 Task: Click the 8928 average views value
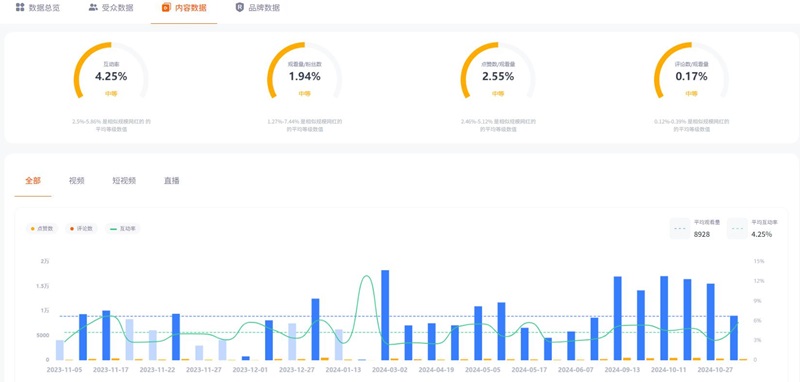[702, 235]
